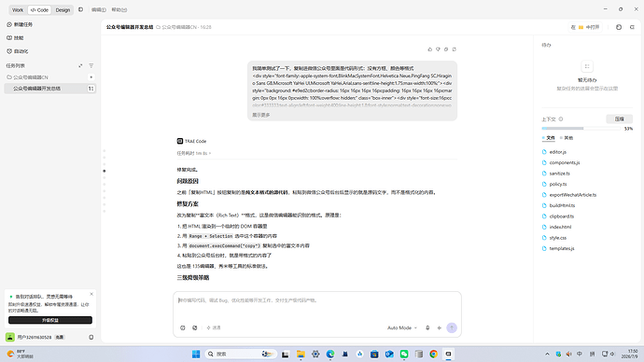Open the user avatar at bottom left
644x362 pixels.
pos(10,337)
